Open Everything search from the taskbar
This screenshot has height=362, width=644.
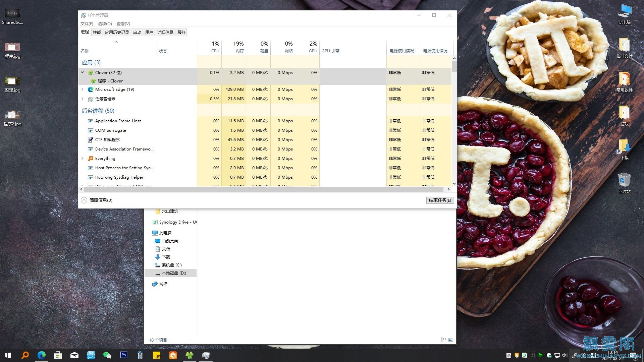coord(25,355)
